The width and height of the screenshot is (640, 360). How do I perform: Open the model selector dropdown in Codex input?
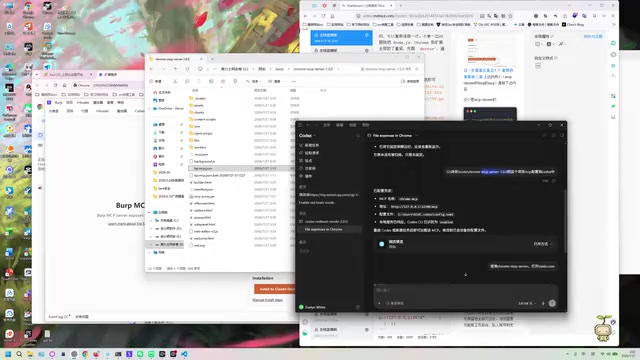coord(526,303)
